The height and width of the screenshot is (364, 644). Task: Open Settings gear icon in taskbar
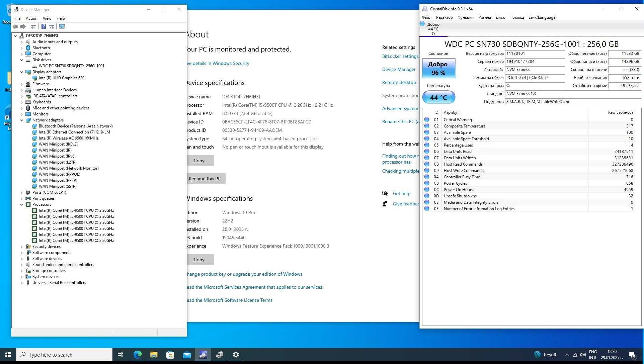tap(236, 355)
